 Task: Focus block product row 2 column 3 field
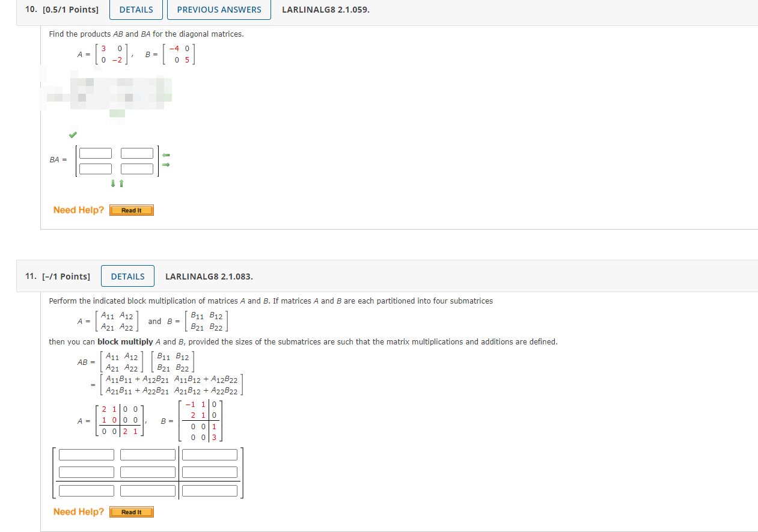point(210,472)
